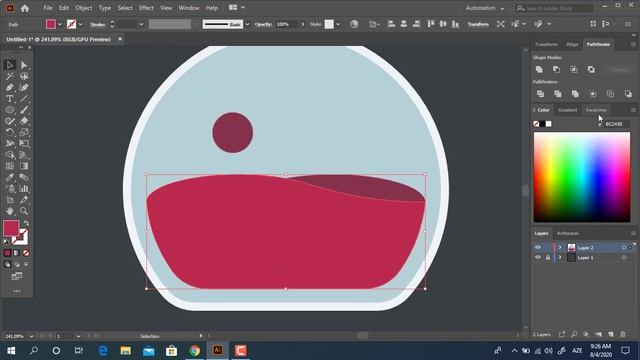Select the Artboard tool
Viewport: 640px width, 360px height.
click(x=10, y=200)
